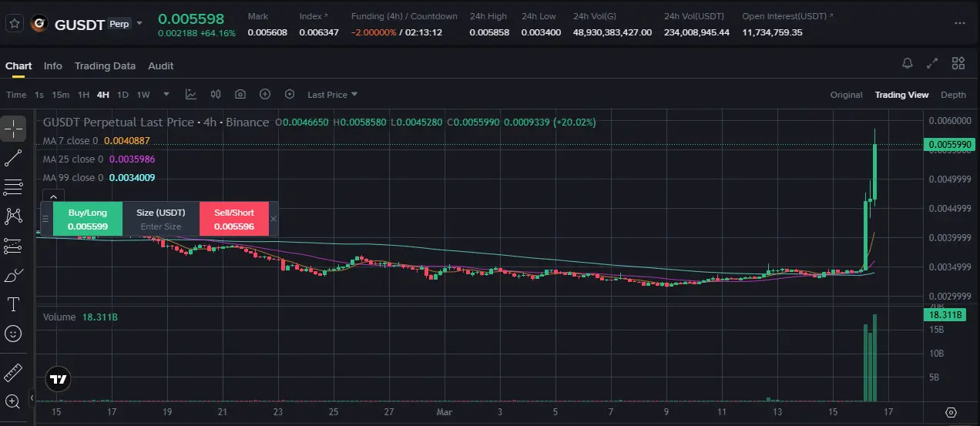
Task: Select the brush drawing tool
Action: [13, 275]
